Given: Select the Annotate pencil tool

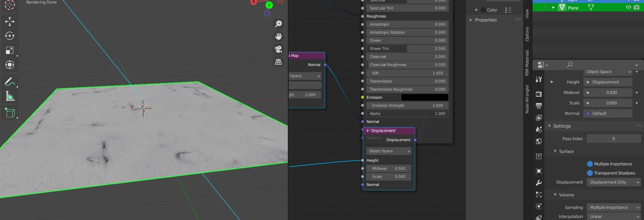Looking at the screenshot, I should pyautogui.click(x=9, y=82).
